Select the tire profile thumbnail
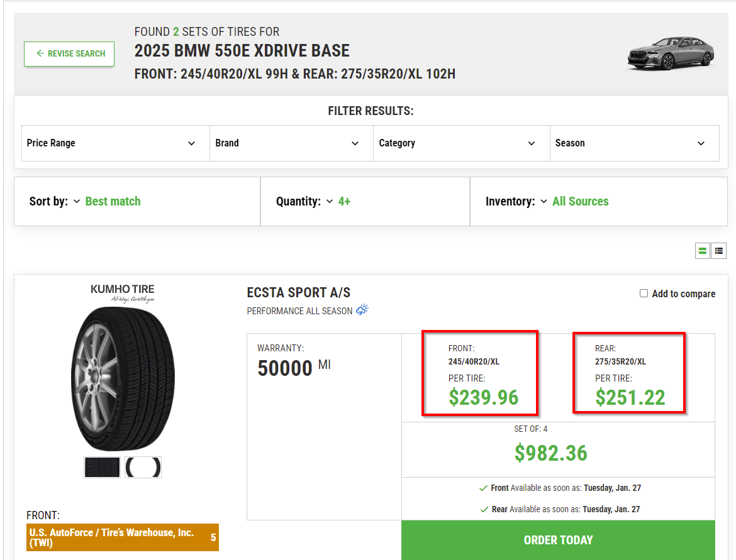Image resolution: width=736 pixels, height=560 pixels. [143, 467]
